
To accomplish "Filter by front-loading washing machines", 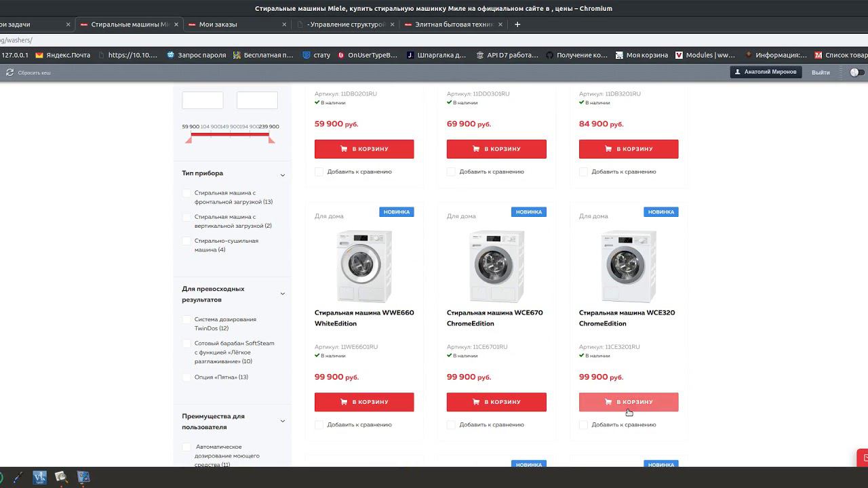I will [186, 193].
